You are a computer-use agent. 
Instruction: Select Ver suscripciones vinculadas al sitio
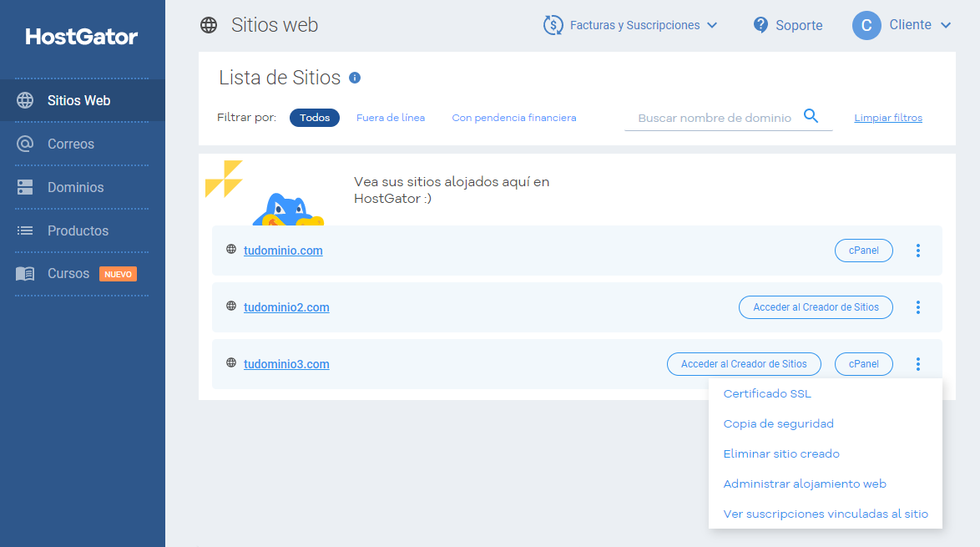pos(826,514)
